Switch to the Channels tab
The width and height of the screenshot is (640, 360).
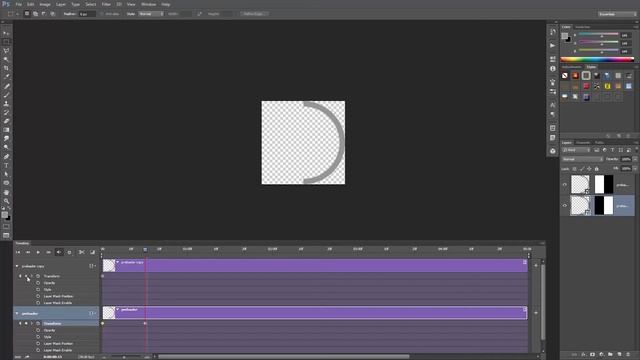click(x=582, y=142)
